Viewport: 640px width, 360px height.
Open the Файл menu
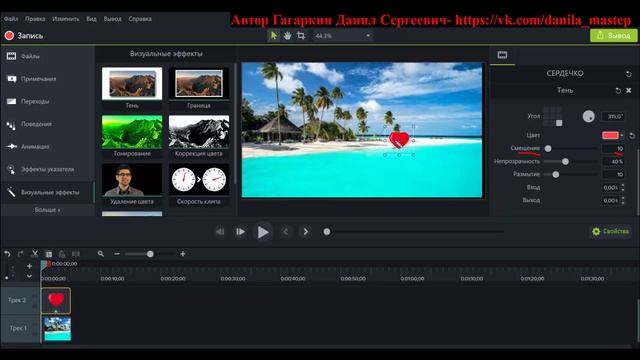(11, 19)
